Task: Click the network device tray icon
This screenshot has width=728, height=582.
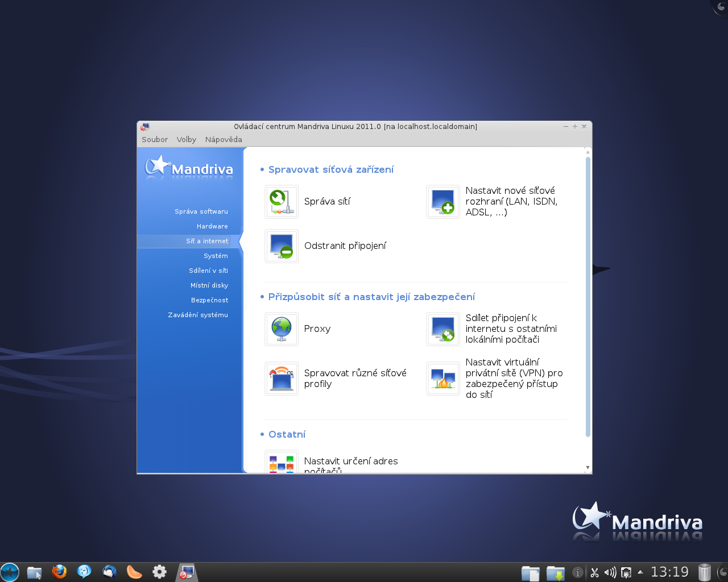Action: [x=626, y=572]
